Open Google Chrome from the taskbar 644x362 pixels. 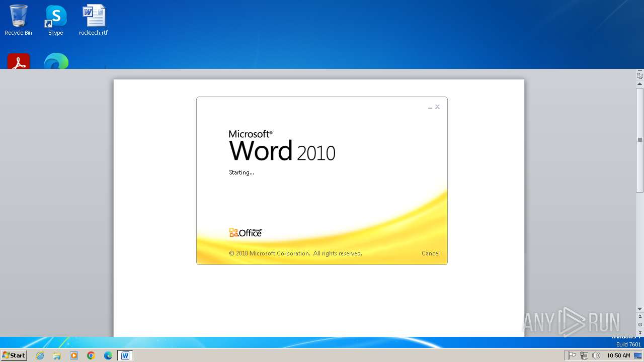click(91, 355)
